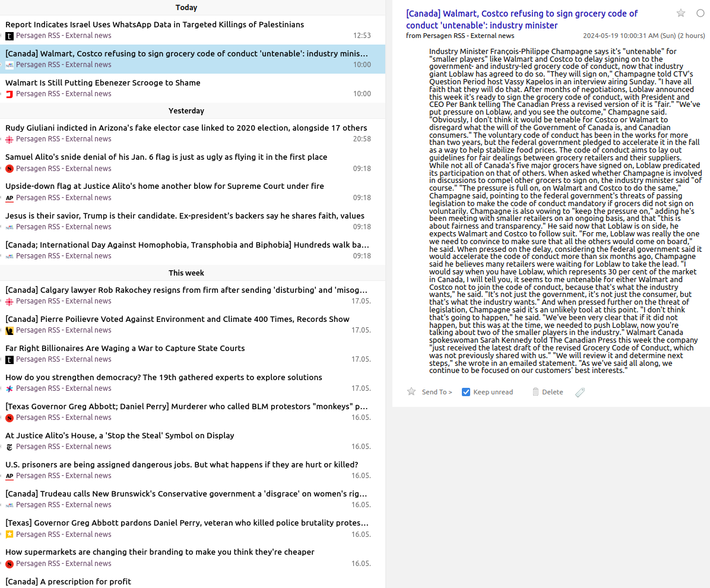Click yellow star icon of Abbott pardons Daniel Perry
This screenshot has width=710, height=588.
pyautogui.click(x=9, y=535)
